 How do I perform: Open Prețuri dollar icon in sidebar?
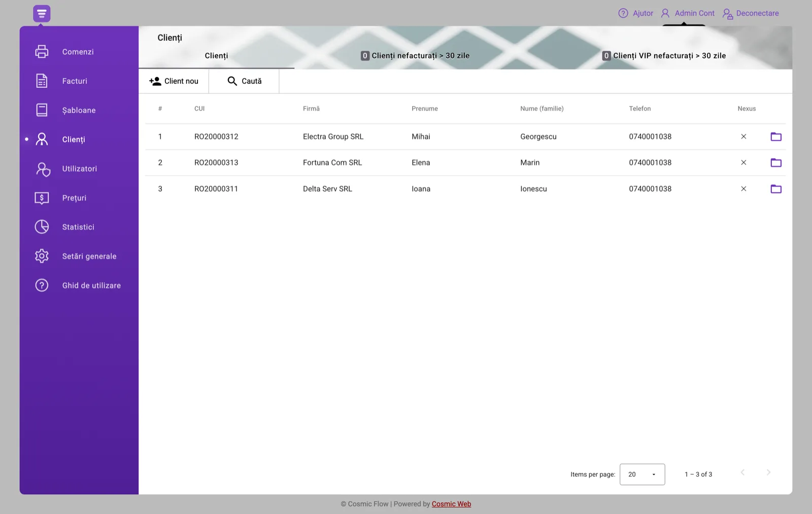coord(42,198)
